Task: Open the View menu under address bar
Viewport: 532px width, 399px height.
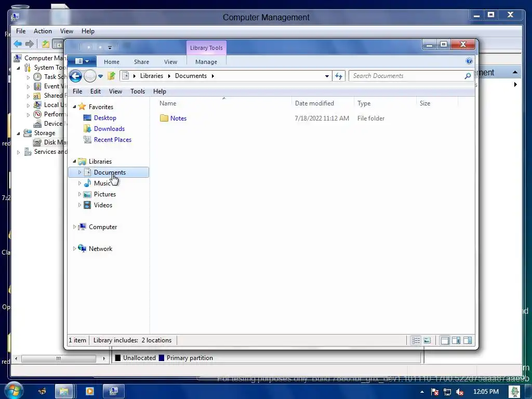Action: click(115, 91)
